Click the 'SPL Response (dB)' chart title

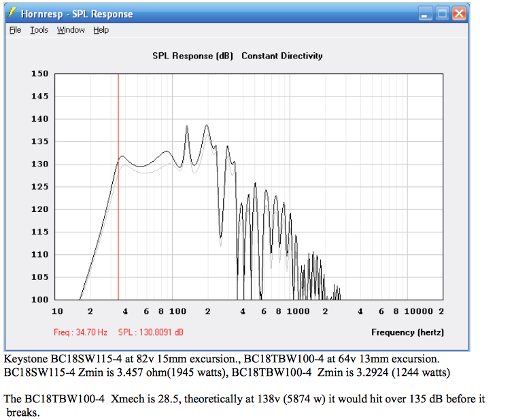point(193,56)
